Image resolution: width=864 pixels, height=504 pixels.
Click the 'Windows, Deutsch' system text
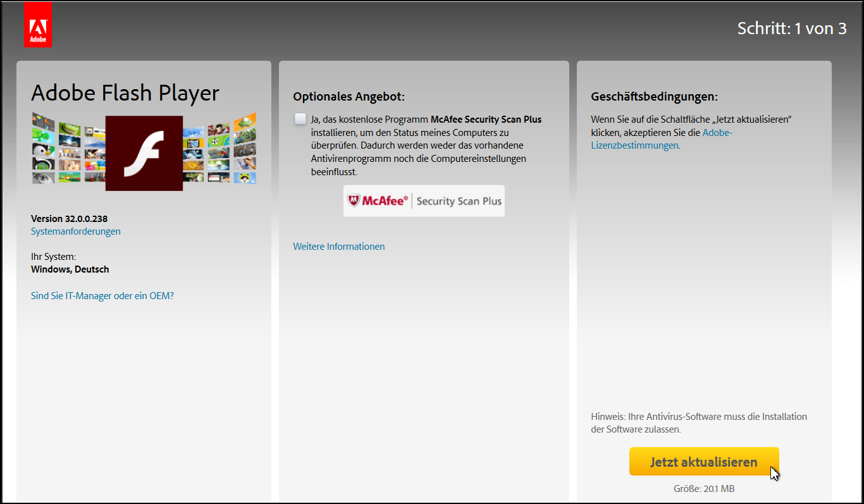[x=70, y=269]
